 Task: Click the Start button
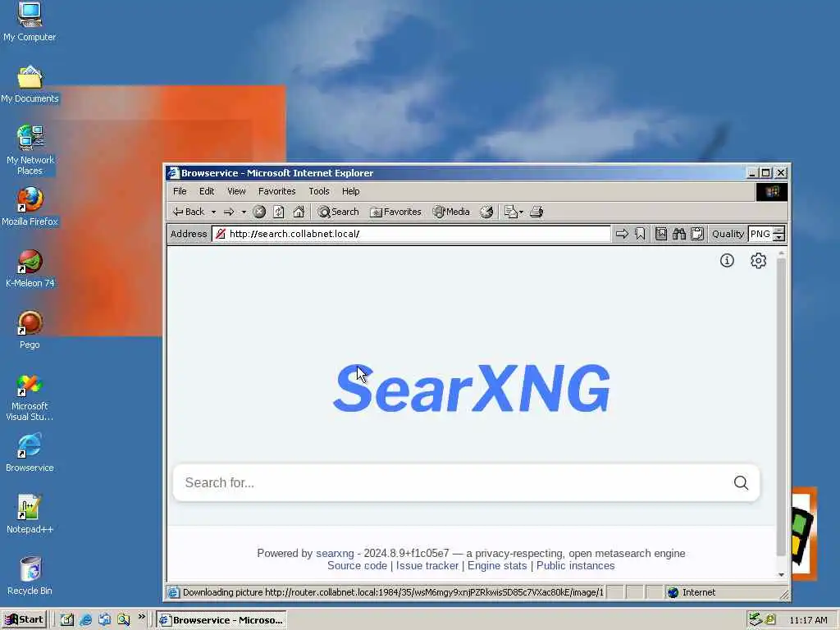click(x=24, y=620)
